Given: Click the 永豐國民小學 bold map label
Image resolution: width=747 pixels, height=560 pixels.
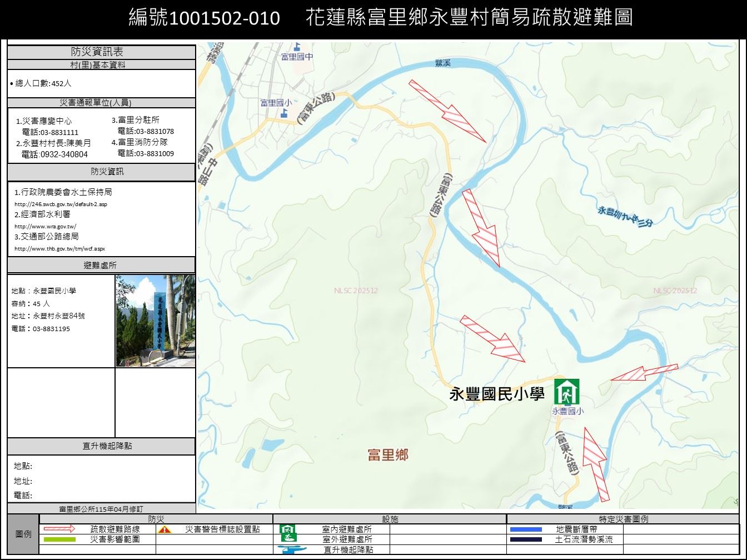Looking at the screenshot, I should click(496, 394).
